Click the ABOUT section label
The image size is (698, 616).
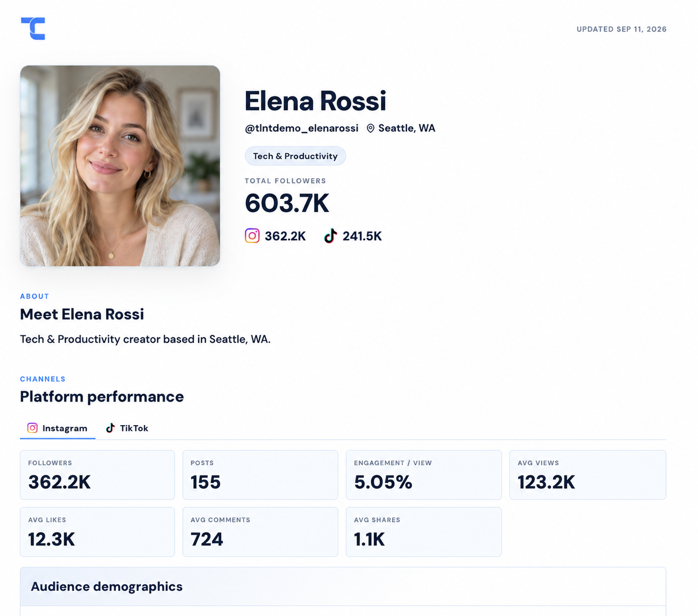point(35,296)
